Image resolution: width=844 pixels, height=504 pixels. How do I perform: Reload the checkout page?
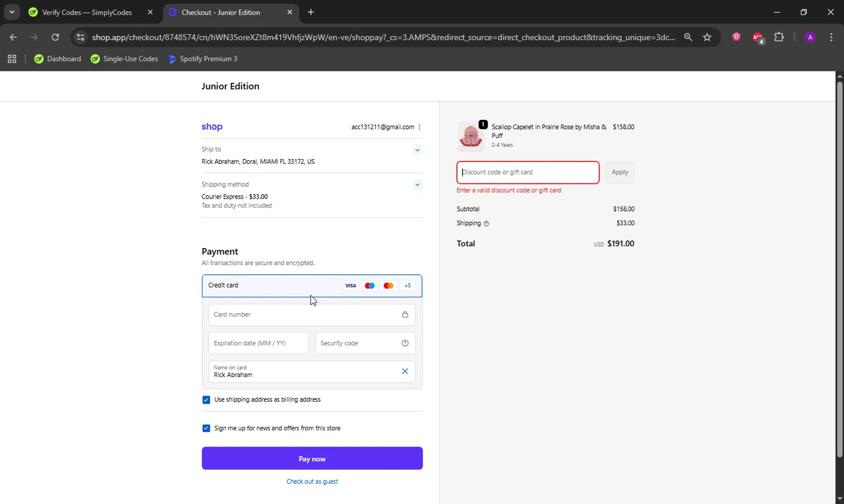coord(55,37)
